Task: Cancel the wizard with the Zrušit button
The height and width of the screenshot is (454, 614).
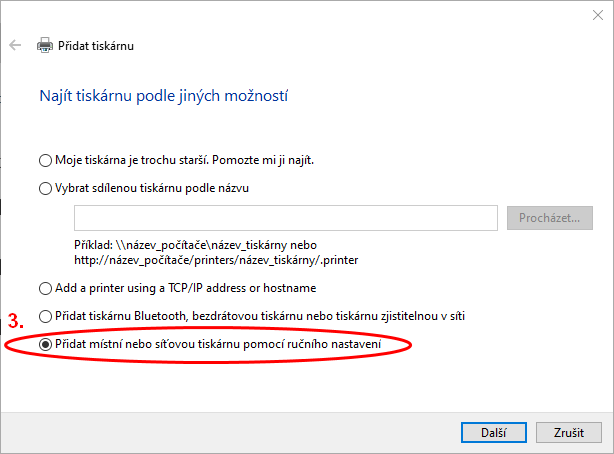Action: [x=567, y=431]
